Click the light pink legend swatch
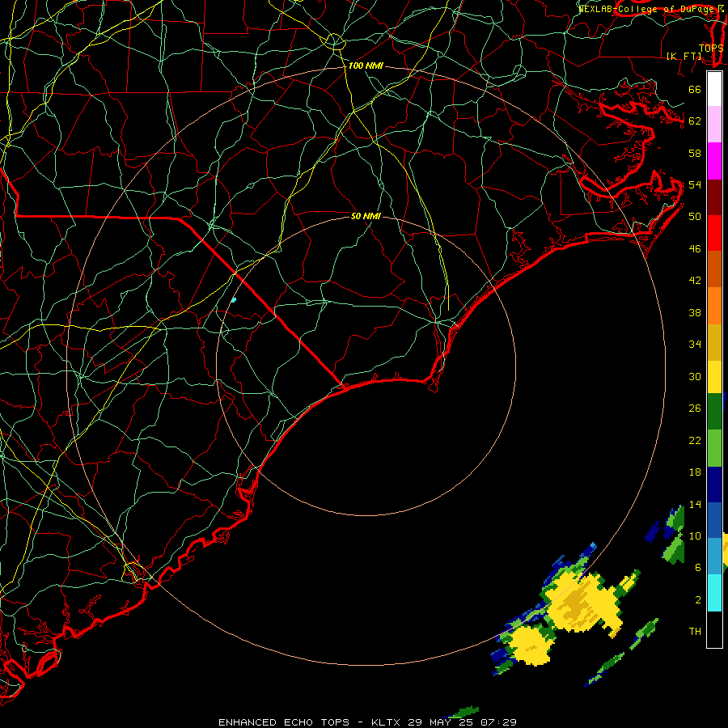The height and width of the screenshot is (728, 728). (714, 125)
